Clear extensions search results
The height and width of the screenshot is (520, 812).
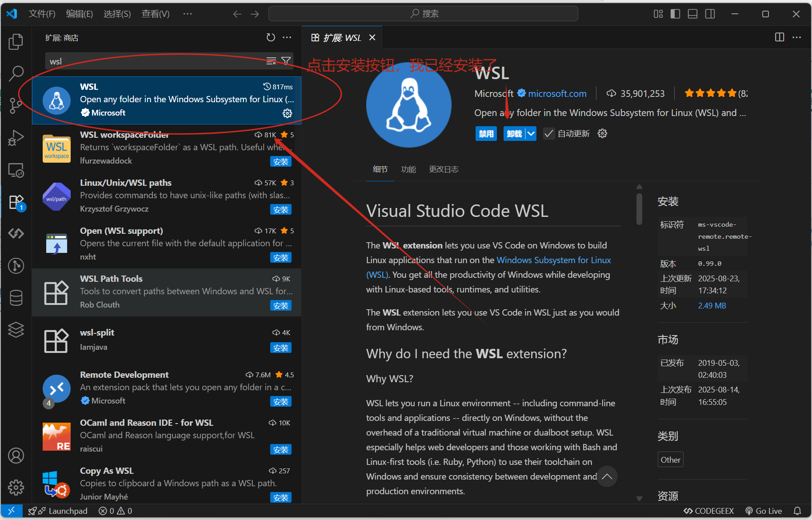pos(271,61)
